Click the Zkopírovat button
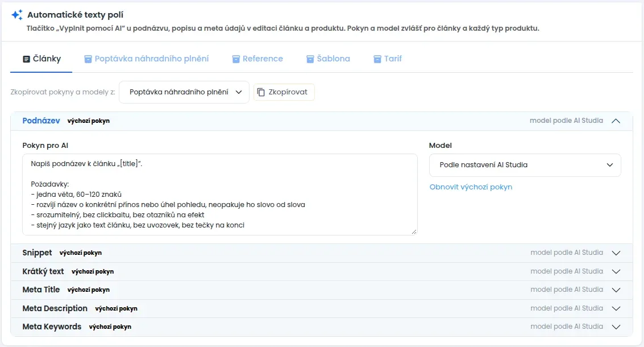Image resolution: width=644 pixels, height=347 pixels. [x=284, y=92]
